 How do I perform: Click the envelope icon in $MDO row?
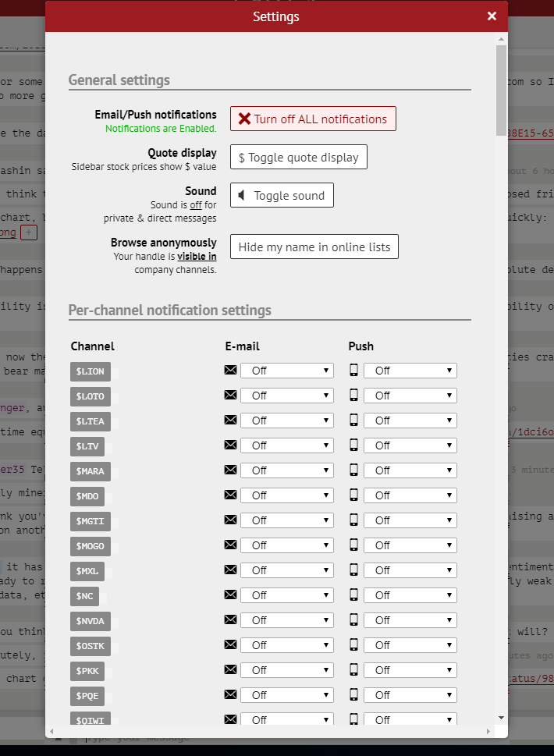[x=230, y=495]
